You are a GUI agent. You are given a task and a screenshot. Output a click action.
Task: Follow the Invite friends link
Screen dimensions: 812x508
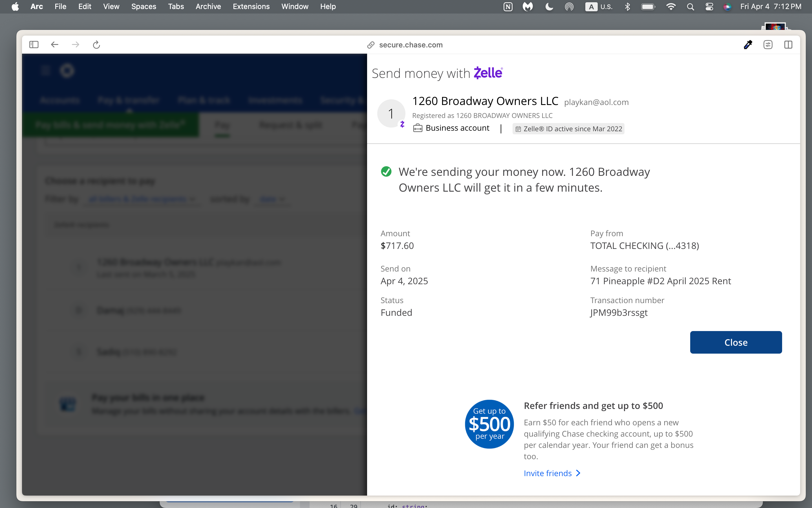click(548, 473)
